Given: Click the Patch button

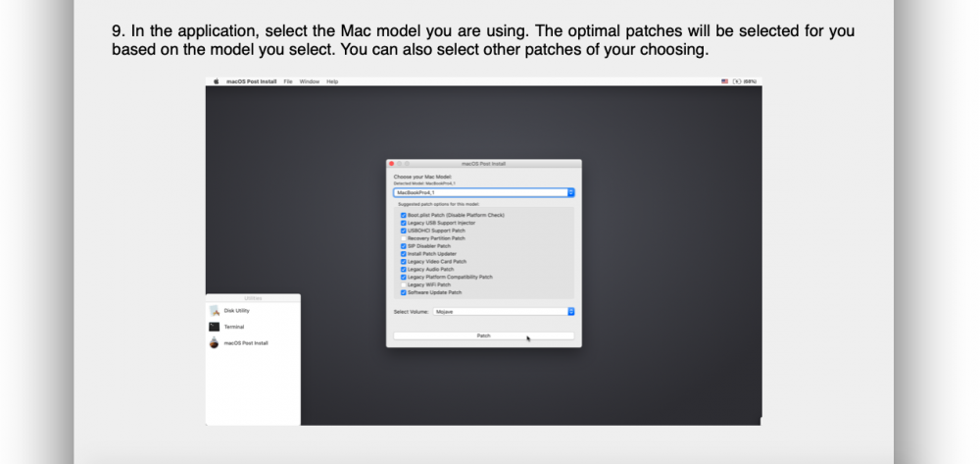Looking at the screenshot, I should tap(484, 335).
